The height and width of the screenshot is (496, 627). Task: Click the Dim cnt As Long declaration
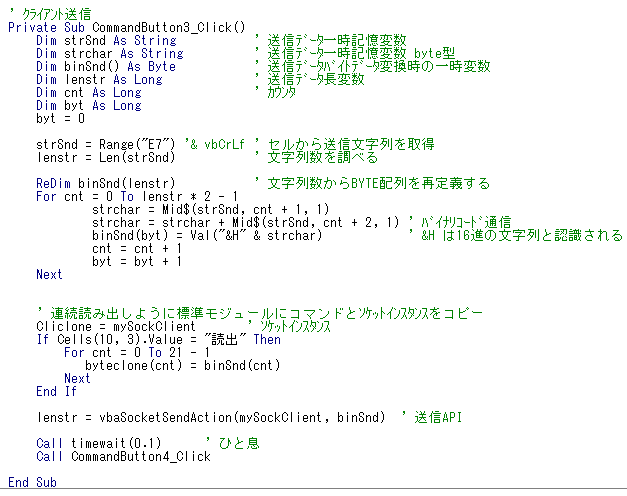click(x=88, y=92)
